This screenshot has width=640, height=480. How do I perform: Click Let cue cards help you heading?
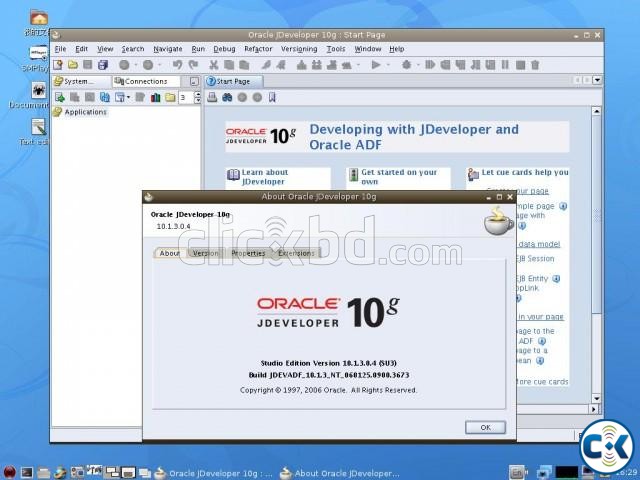[x=525, y=172]
